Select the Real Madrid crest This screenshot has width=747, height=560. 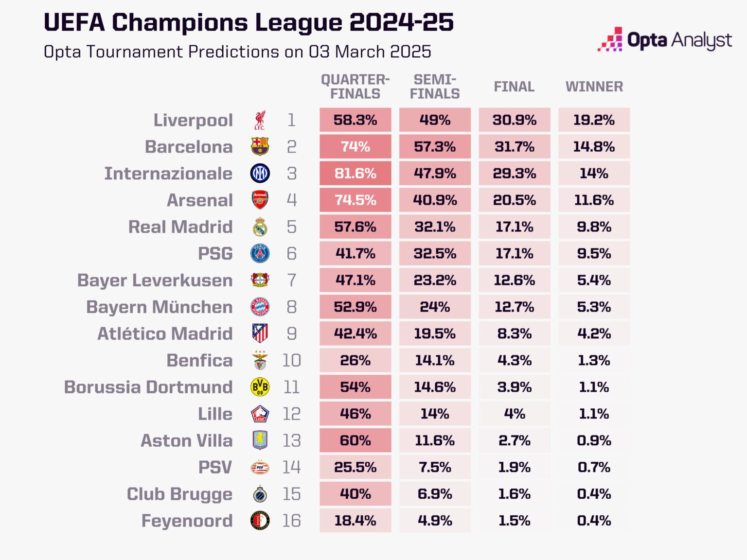(260, 227)
